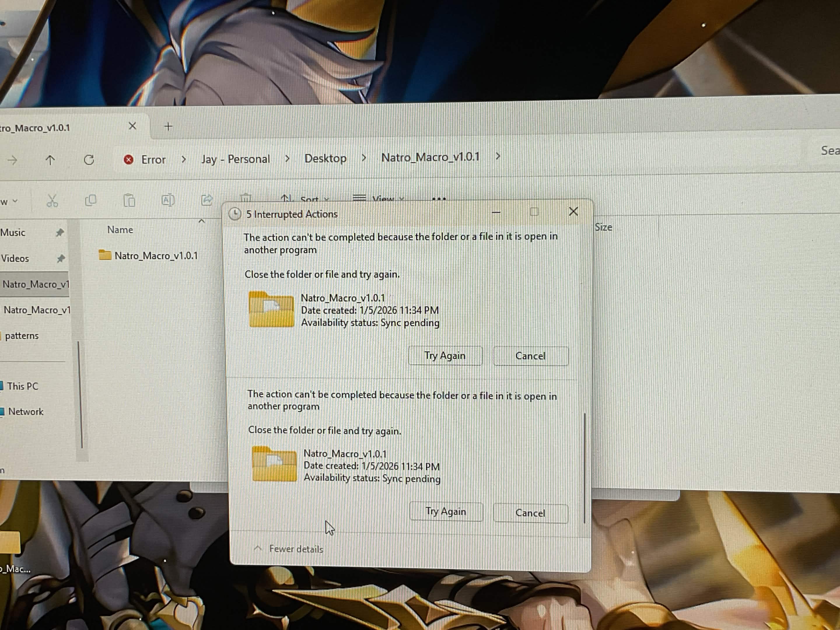Expand chevron after Desktop breadcrumb
Viewport: 840px width, 630px height.
[364, 157]
